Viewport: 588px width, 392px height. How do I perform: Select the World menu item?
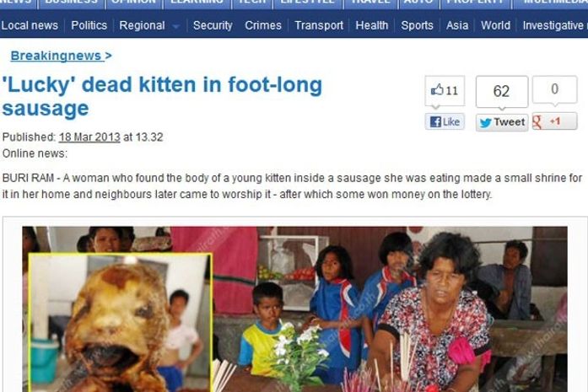495,25
